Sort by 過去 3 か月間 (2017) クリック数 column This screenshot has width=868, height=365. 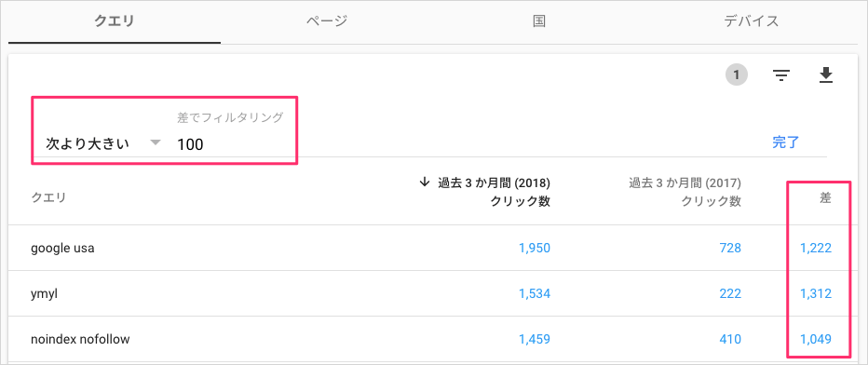tap(685, 192)
